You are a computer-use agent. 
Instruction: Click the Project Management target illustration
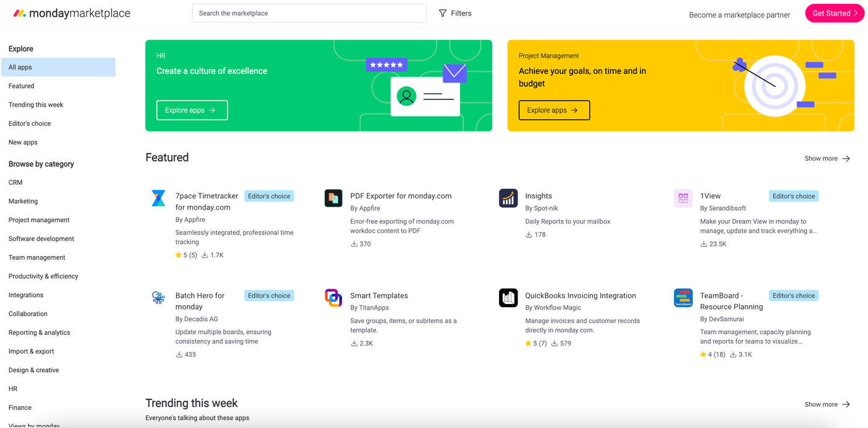click(x=774, y=86)
